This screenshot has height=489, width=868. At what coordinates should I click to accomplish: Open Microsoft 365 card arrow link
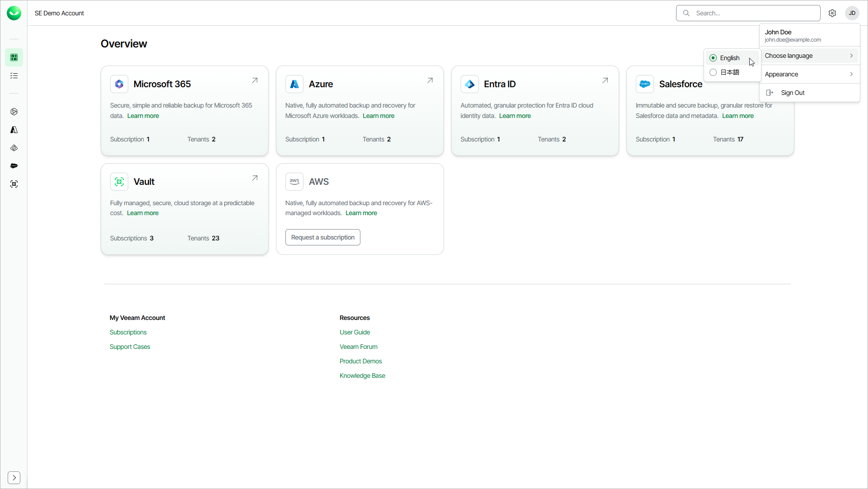click(255, 80)
